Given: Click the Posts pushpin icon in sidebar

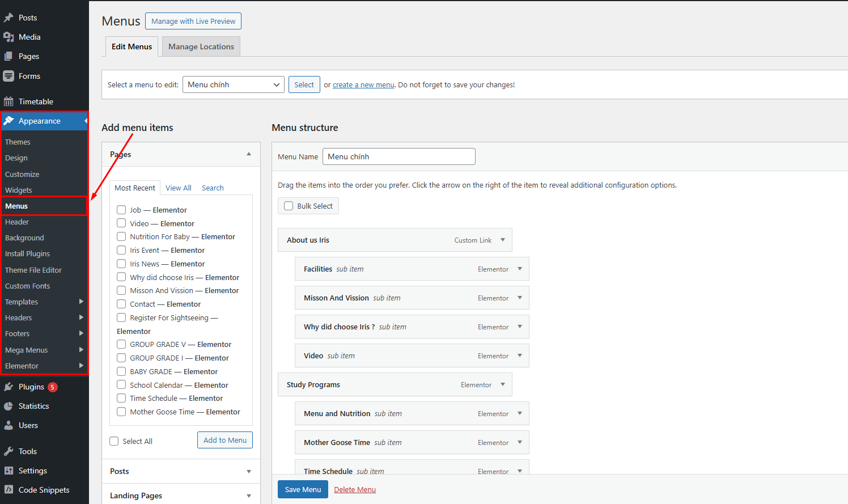Looking at the screenshot, I should pos(9,18).
